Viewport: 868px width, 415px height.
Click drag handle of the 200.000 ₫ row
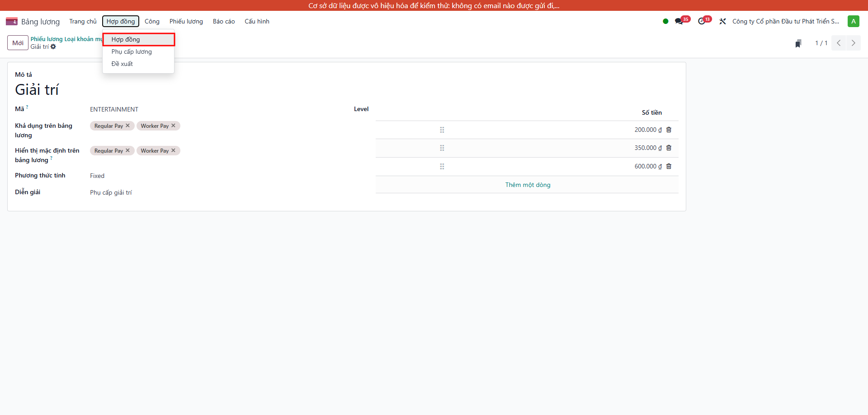point(442,130)
